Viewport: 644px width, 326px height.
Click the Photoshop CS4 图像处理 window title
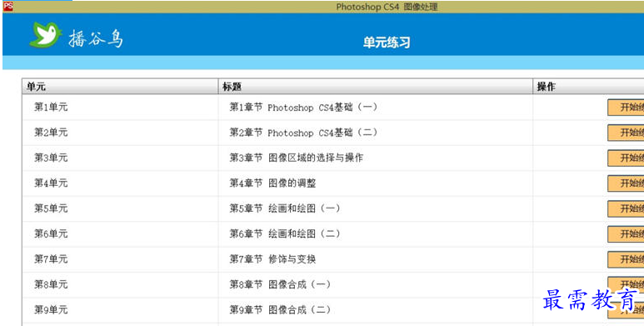tap(387, 7)
